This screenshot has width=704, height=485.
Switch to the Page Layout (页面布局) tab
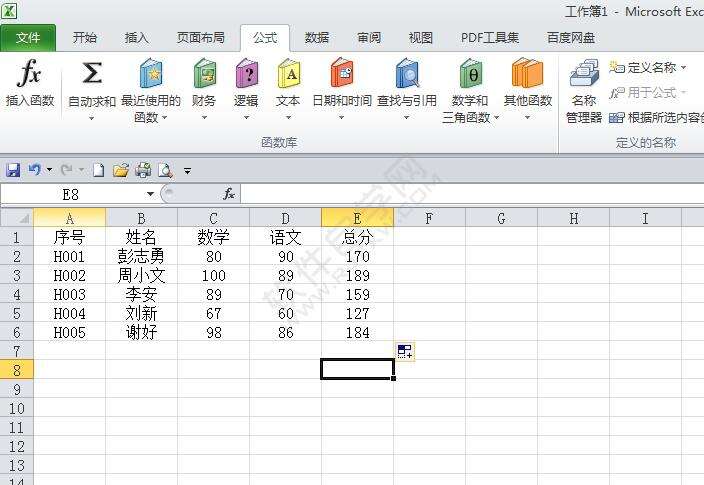click(x=201, y=38)
